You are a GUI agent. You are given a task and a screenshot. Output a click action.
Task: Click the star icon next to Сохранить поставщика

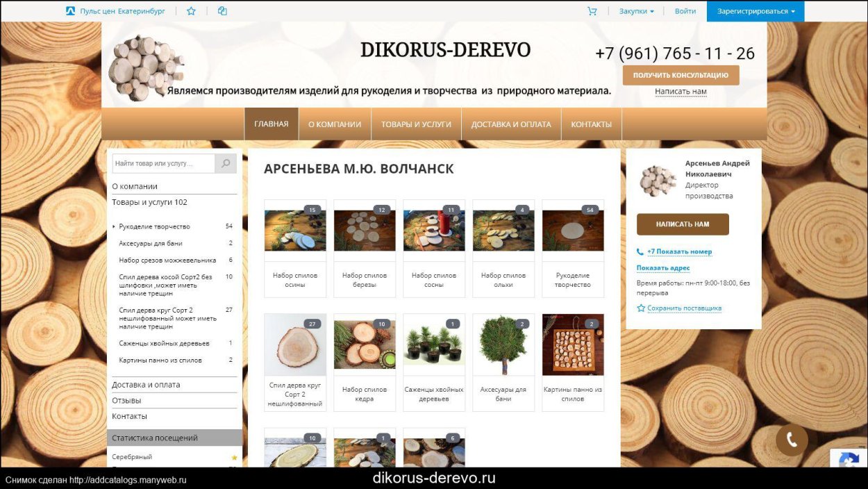(640, 308)
